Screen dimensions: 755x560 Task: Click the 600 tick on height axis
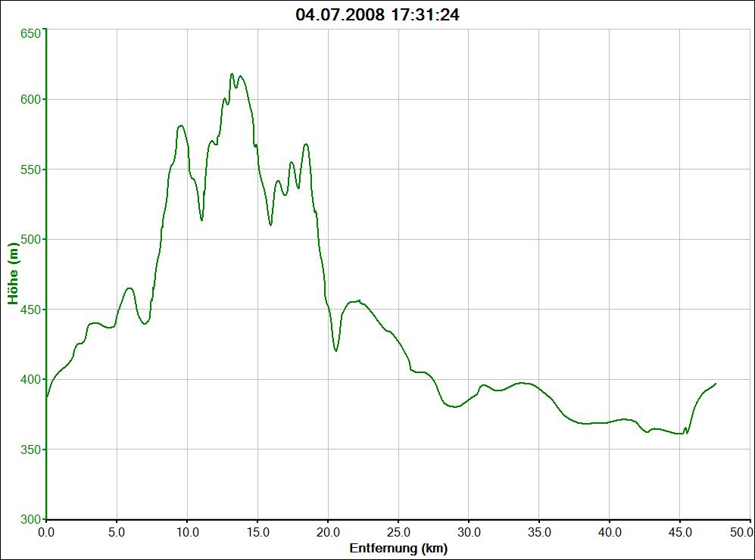click(30, 99)
